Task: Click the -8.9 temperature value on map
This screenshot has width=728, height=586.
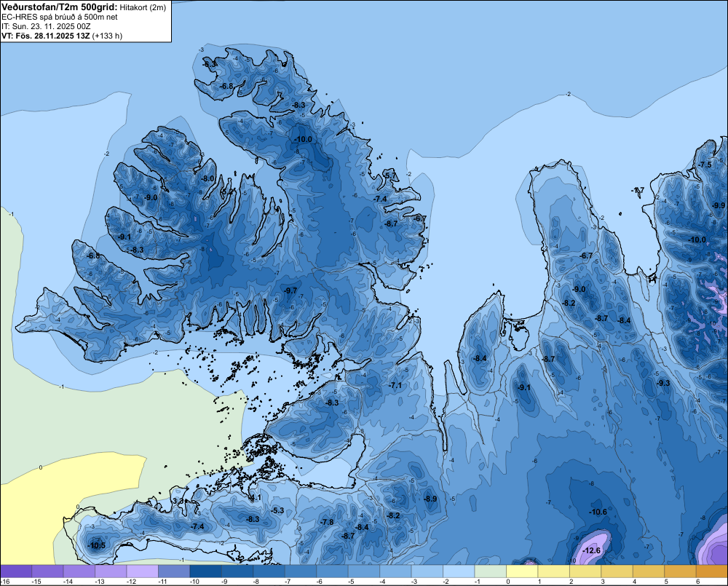Action: click(430, 499)
